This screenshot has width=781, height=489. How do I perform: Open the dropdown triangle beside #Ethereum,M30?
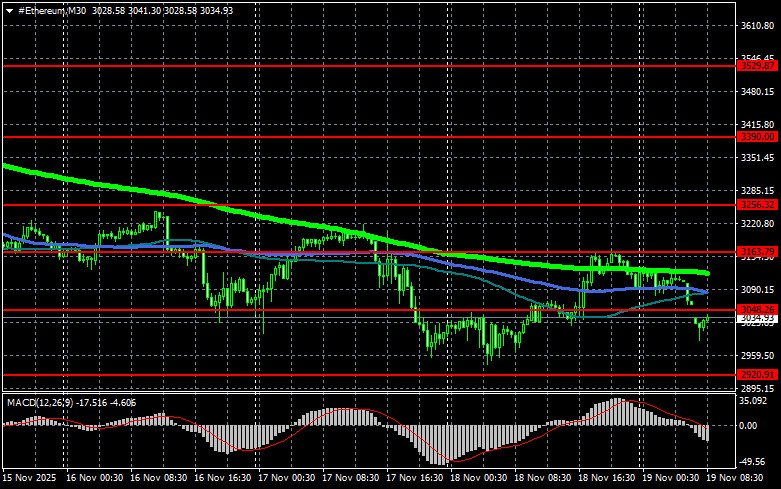point(8,9)
